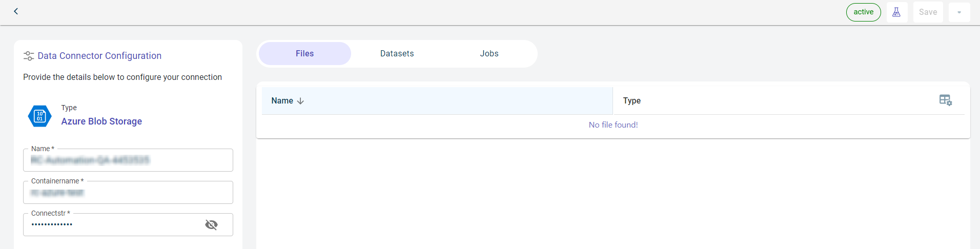This screenshot has height=249, width=980.
Task: Focus the Name input field
Action: pyautogui.click(x=128, y=160)
